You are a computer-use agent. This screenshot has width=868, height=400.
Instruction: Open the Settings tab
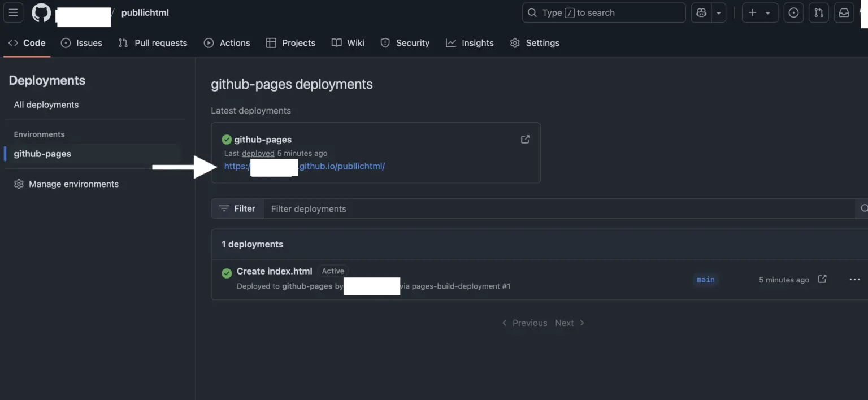point(535,42)
